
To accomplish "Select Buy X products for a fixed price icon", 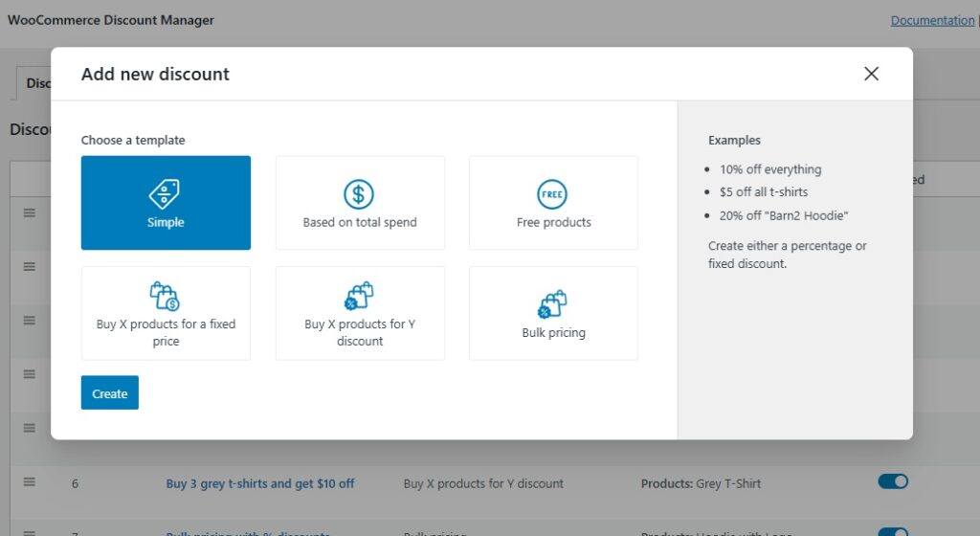I will [x=165, y=296].
